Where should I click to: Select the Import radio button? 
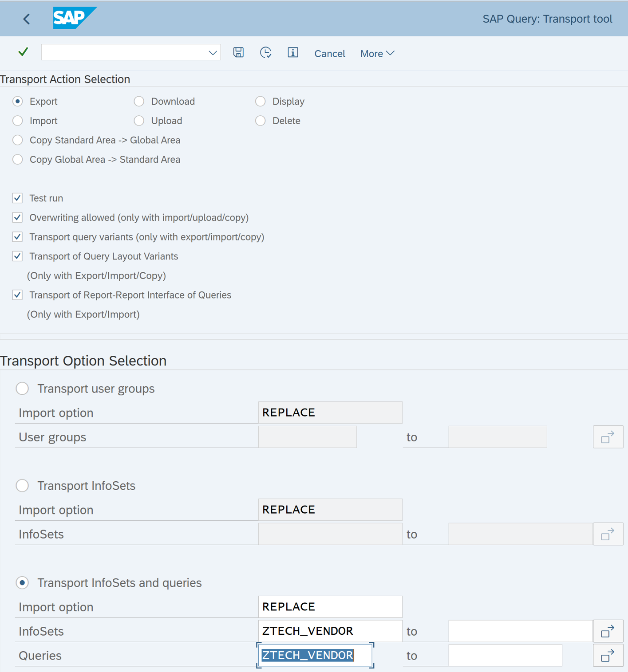click(x=18, y=121)
